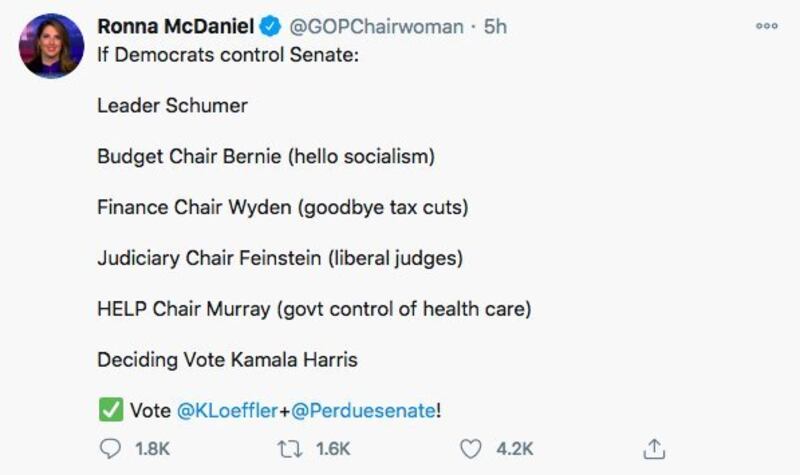Click the "Leader Schumer" tweet line
The width and height of the screenshot is (800, 475).
[172, 105]
